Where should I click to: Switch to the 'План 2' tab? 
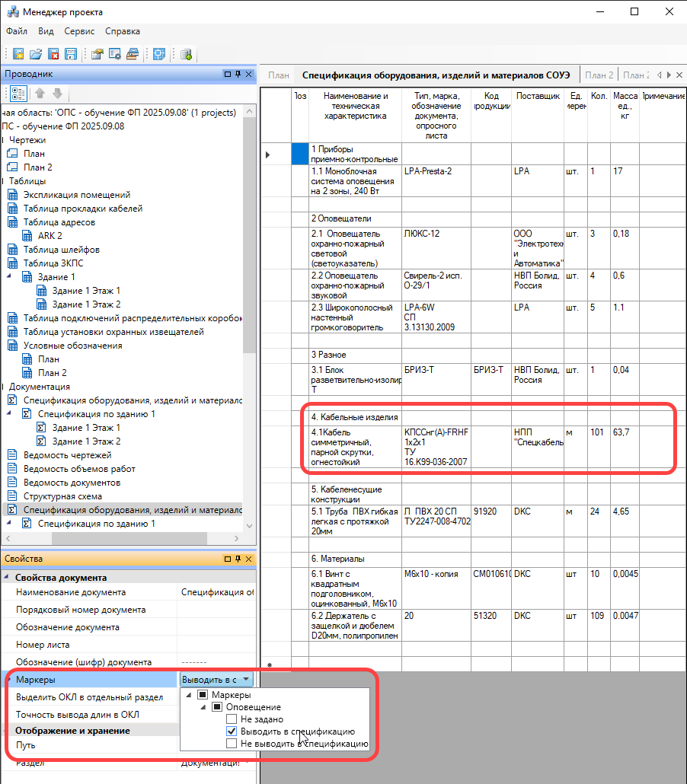coord(599,75)
